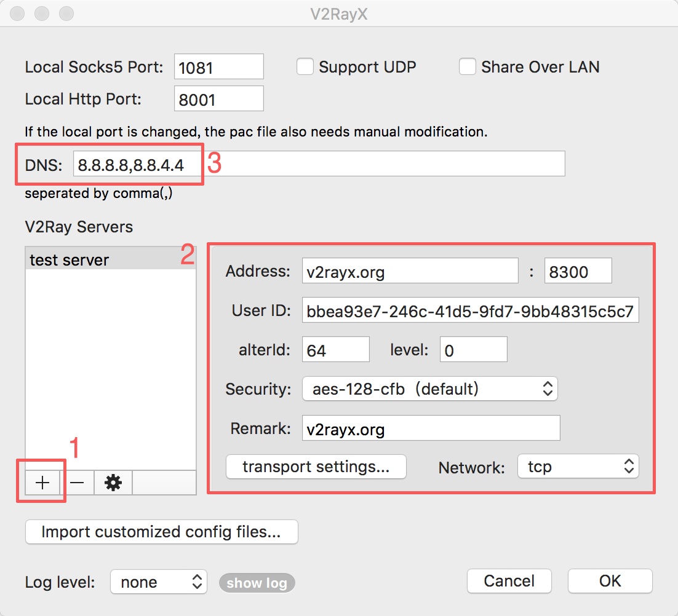
Task: Enable the Support UDP checkbox
Action: coord(305,67)
